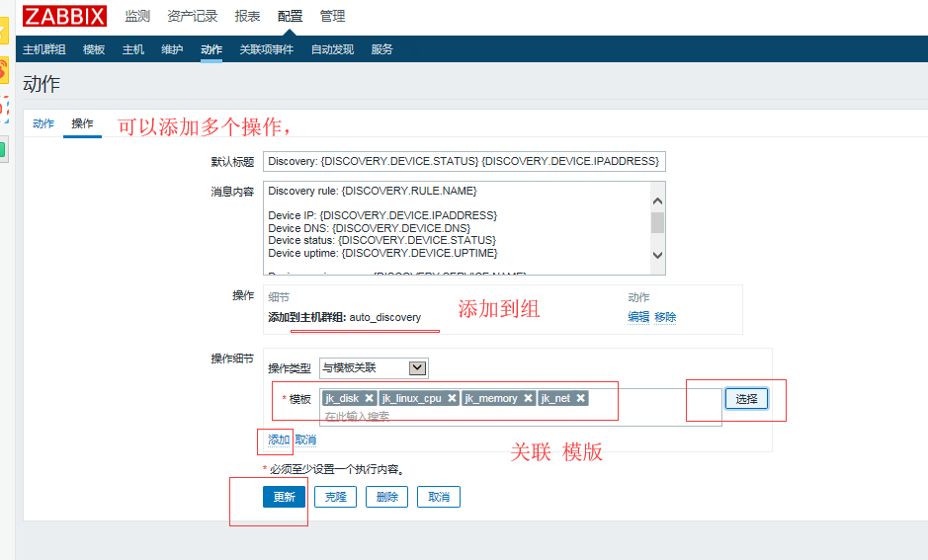Go to 自动发现 submenu
928x560 pixels.
click(333, 49)
